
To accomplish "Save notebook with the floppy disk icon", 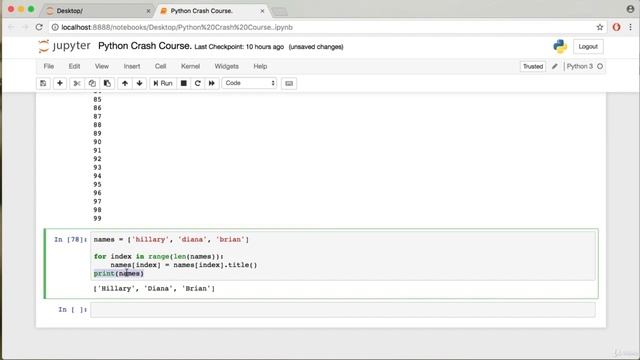I will (x=43, y=83).
